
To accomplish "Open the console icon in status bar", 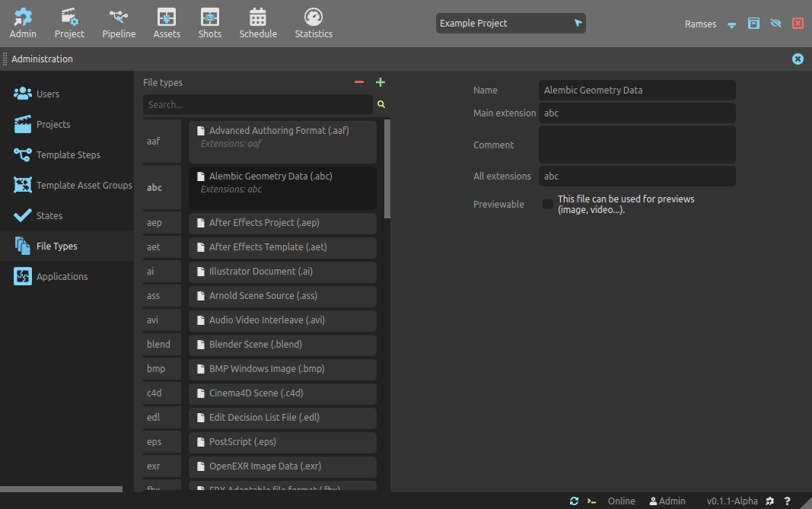I will pos(591,501).
